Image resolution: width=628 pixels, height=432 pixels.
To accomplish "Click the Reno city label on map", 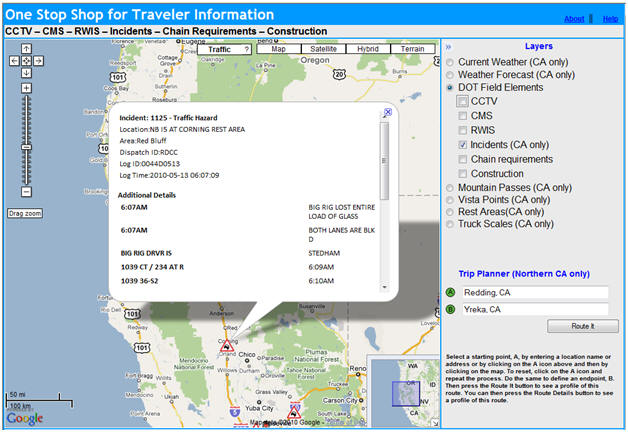I will (358, 368).
